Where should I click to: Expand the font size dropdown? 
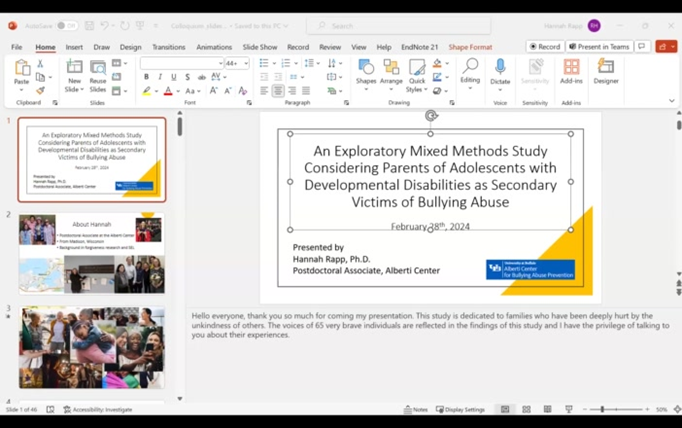(244, 63)
